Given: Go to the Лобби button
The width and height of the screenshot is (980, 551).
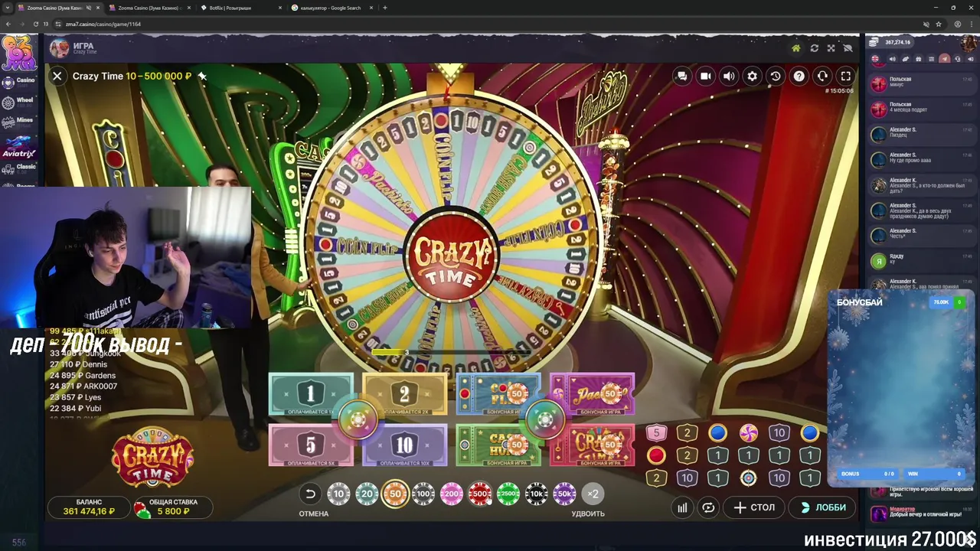Looking at the screenshot, I should (x=823, y=507).
